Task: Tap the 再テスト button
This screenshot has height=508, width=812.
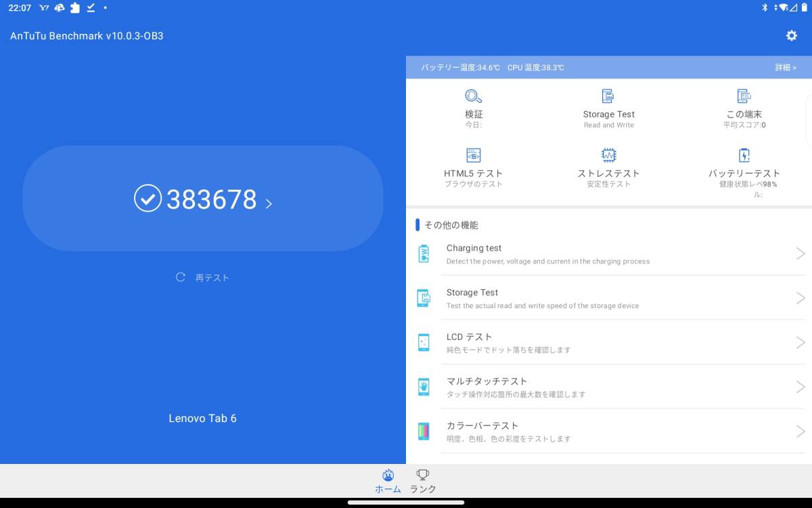Action: 202,277
